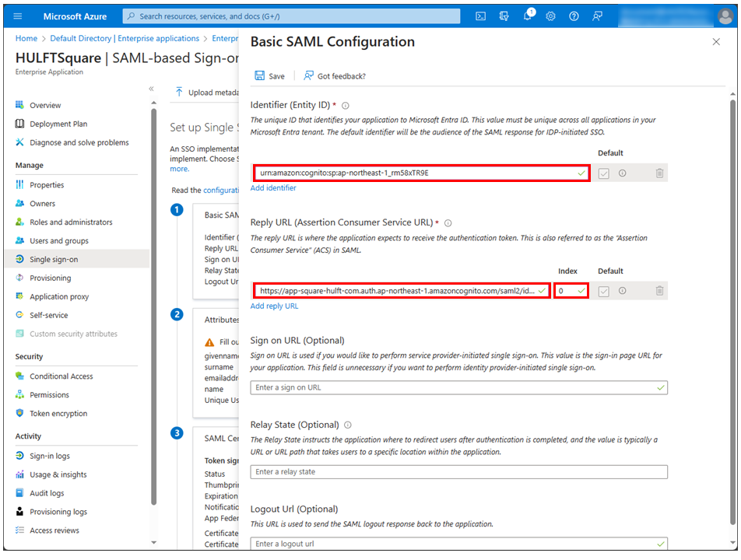Delete the identifier with trash icon
741x560 pixels.
659,173
